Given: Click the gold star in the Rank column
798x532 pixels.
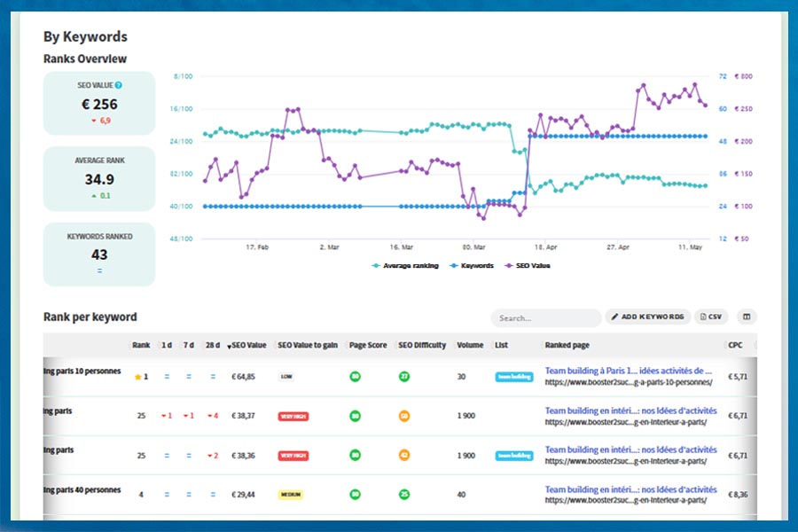Looking at the screenshot, I should point(137,377).
